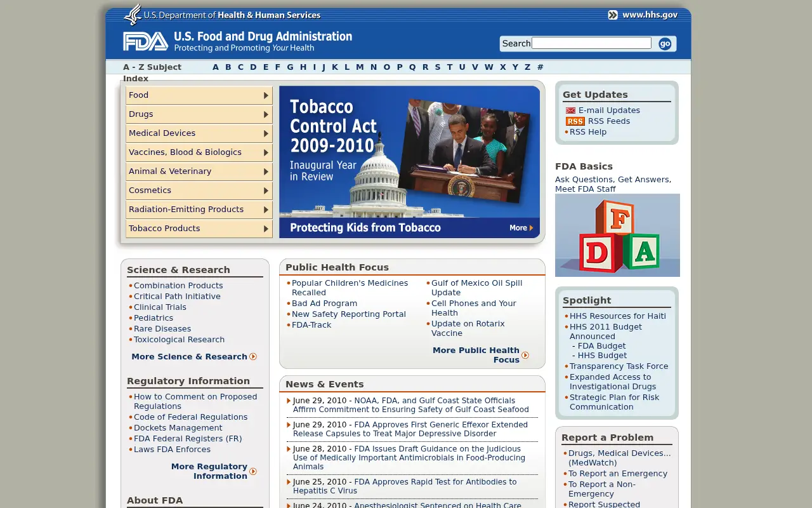This screenshot has width=812, height=508.
Task: Click the Tobacco Control Act banner image
Action: pos(409,162)
